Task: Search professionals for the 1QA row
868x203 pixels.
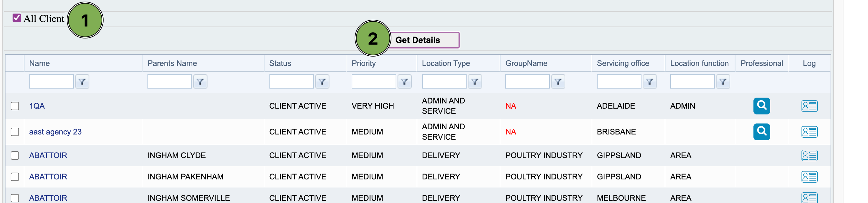Action: 762,106
